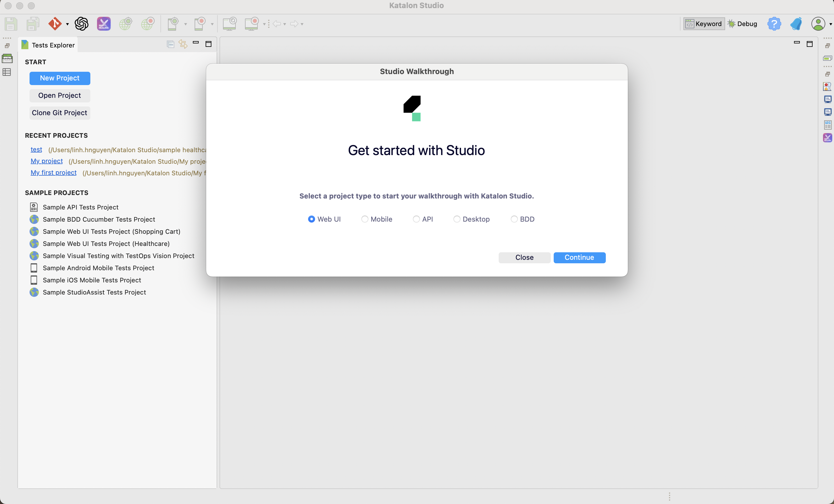Viewport: 834px width, 504px height.
Task: Click the New Project button
Action: pos(60,78)
